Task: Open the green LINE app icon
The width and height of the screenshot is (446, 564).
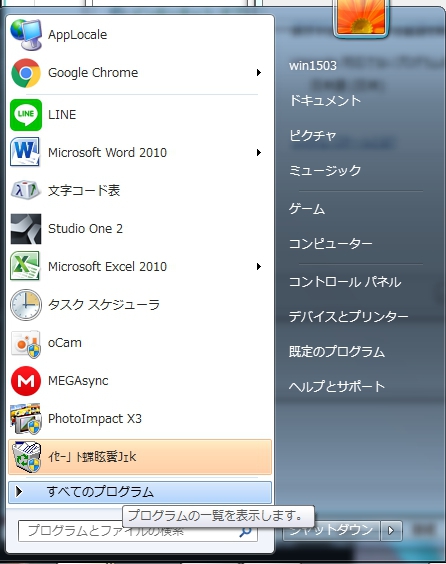Action: point(26,115)
